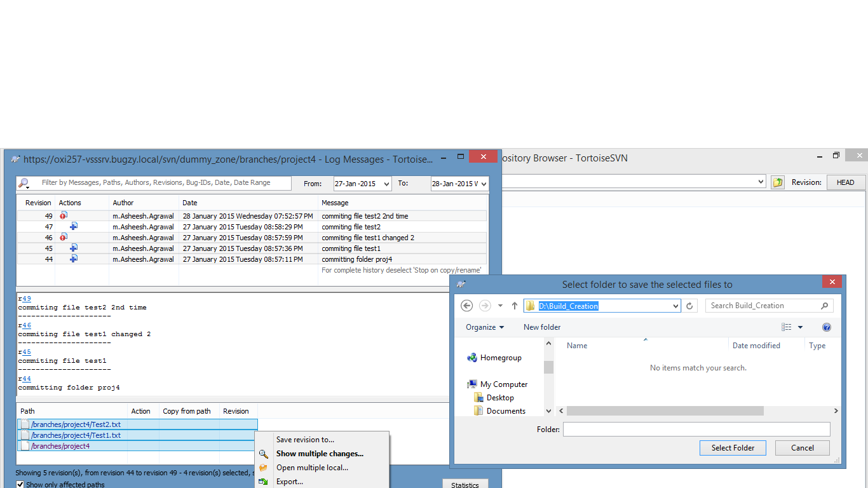This screenshot has width=868, height=488.
Task: Open the filter options dropdown beside magnifier
Action: pos(28,187)
